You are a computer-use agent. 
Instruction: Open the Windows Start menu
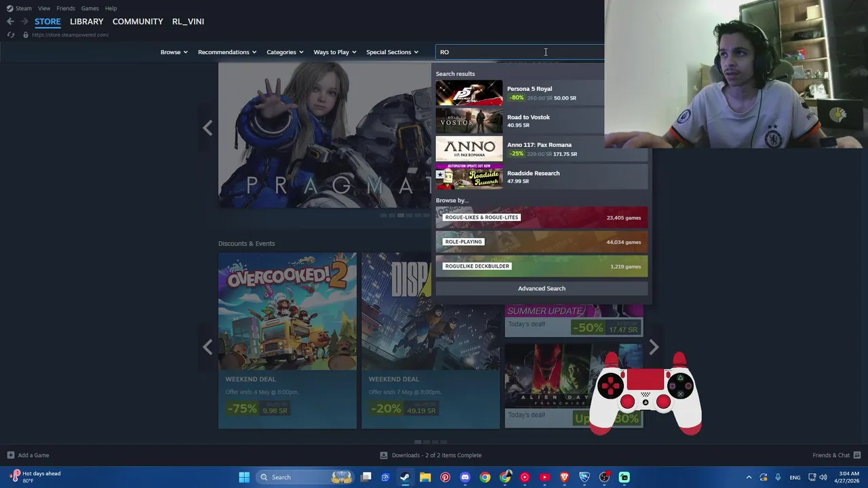tap(244, 477)
